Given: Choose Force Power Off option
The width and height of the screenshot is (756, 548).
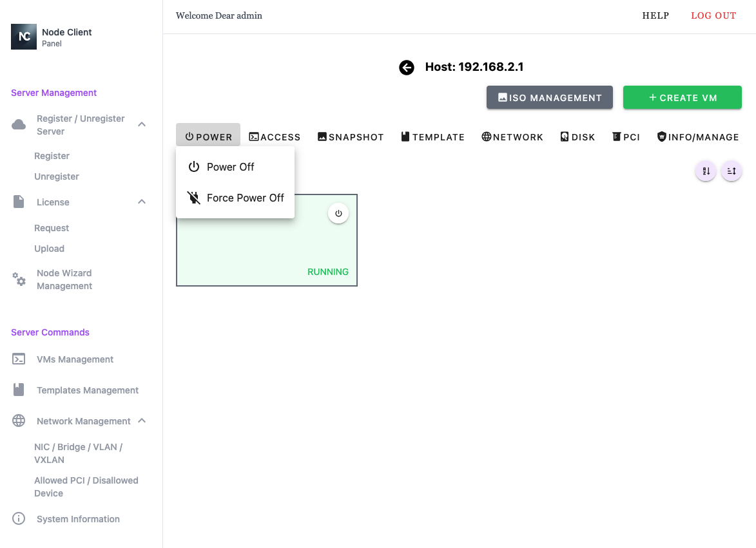Looking at the screenshot, I should click(245, 198).
